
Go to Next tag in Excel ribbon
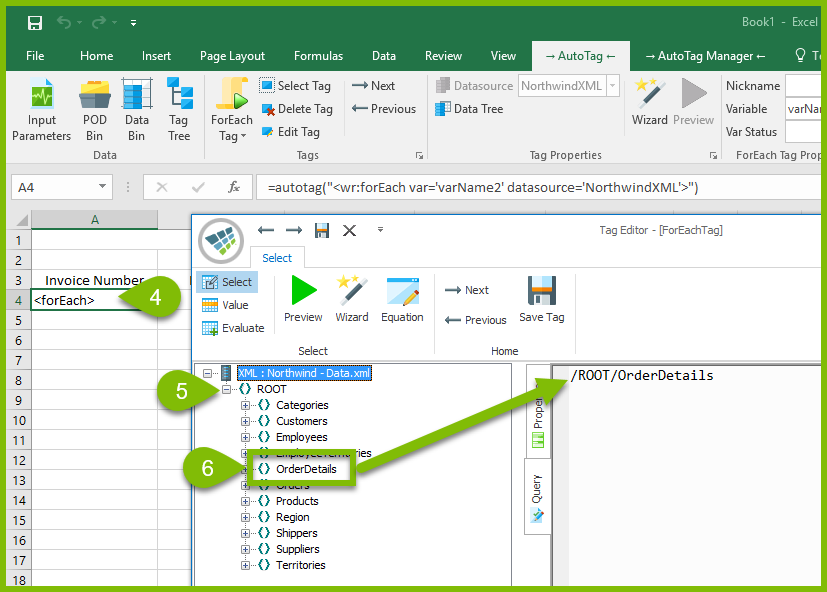coord(373,85)
